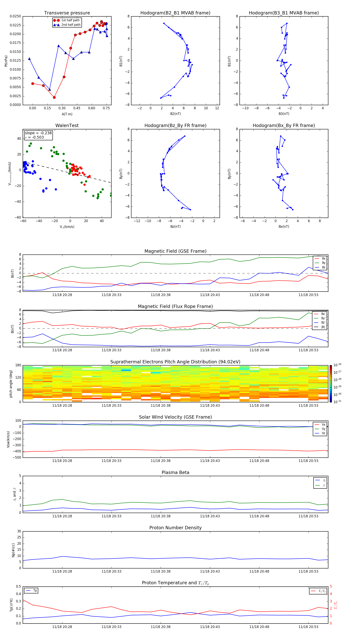Click the "Tp(10^6K)" y-axis label
The height and width of the screenshot is (644, 351).
[x=11, y=605]
